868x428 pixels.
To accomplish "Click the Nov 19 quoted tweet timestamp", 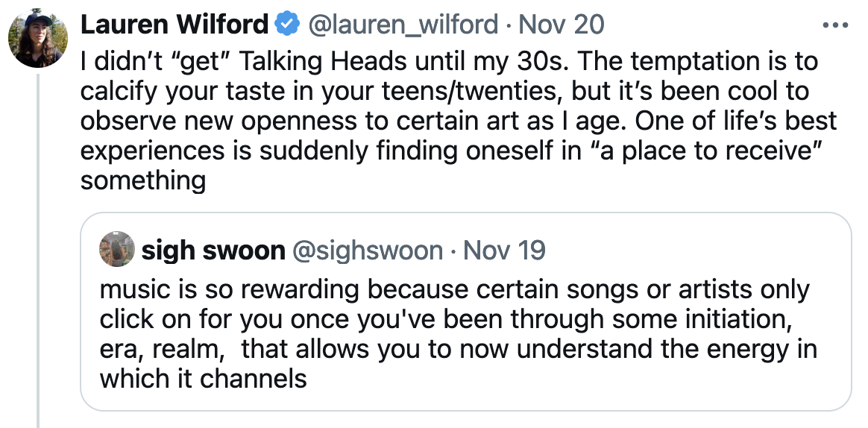I will 504,251.
